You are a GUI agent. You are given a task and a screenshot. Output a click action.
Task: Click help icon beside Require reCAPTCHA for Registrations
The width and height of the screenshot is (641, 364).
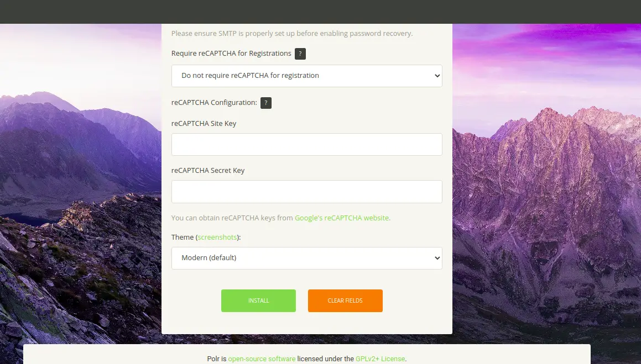[x=300, y=54]
